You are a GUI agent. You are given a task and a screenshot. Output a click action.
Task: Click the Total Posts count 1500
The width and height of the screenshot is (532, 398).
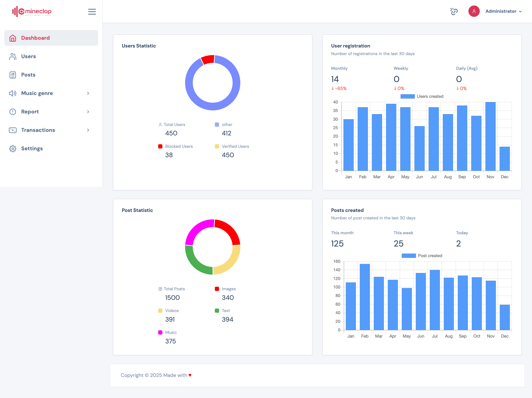(172, 298)
